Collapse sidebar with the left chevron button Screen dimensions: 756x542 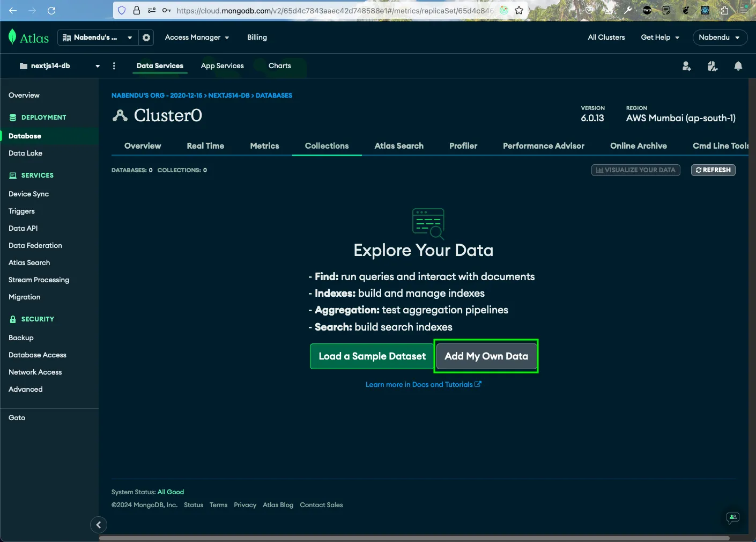[x=99, y=525]
